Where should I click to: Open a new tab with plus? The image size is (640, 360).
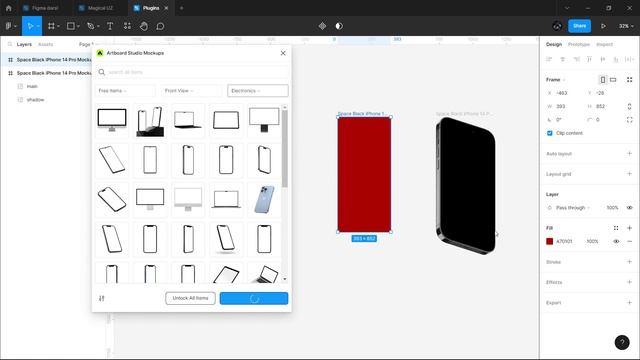(182, 8)
